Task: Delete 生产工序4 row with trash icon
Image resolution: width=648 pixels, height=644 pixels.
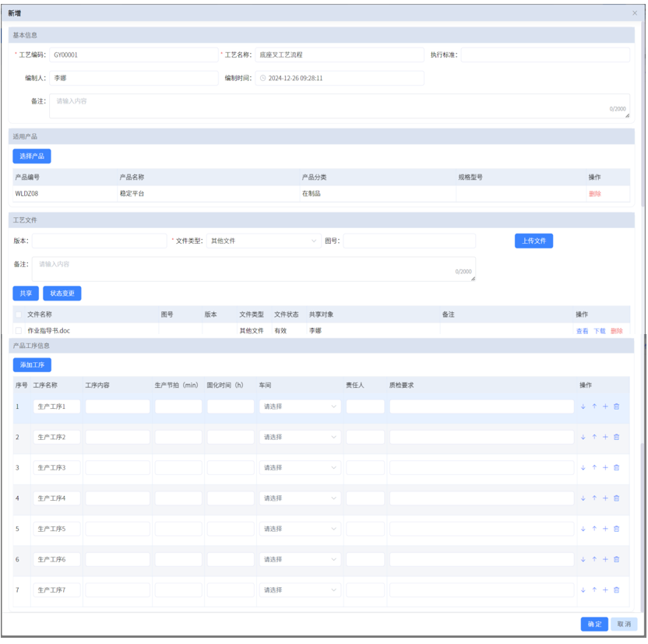Action: (x=616, y=498)
